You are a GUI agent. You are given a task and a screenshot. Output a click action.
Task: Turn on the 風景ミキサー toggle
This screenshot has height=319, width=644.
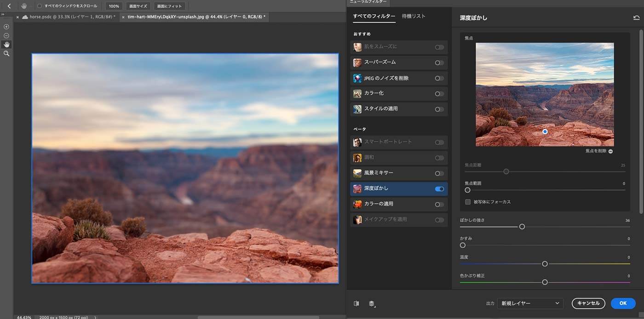(439, 173)
